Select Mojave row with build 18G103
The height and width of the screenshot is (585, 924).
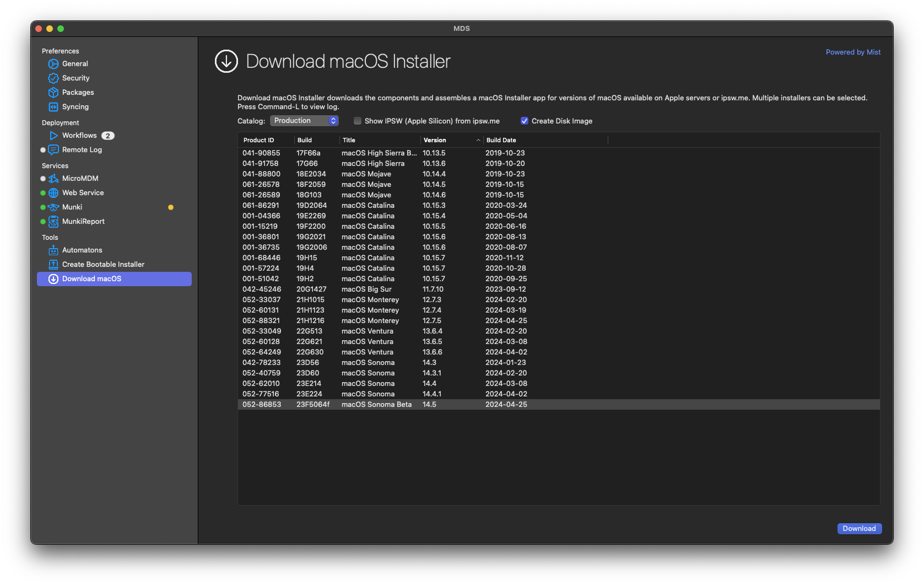coord(559,195)
